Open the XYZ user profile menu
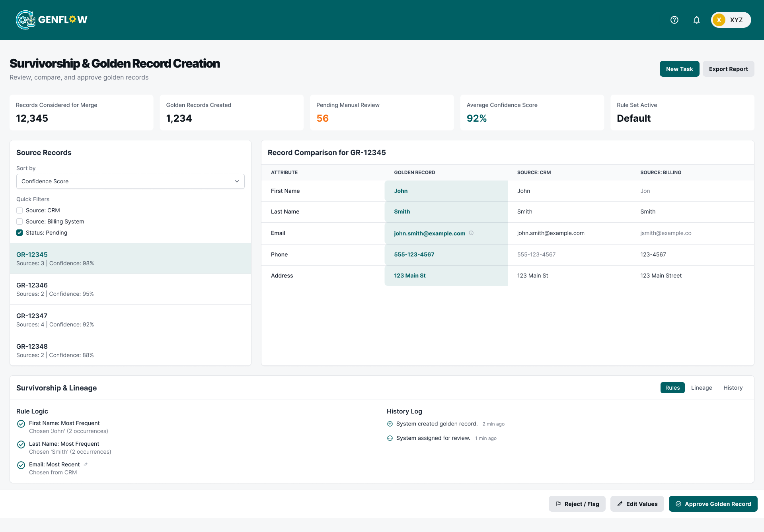The width and height of the screenshot is (764, 532). [731, 20]
